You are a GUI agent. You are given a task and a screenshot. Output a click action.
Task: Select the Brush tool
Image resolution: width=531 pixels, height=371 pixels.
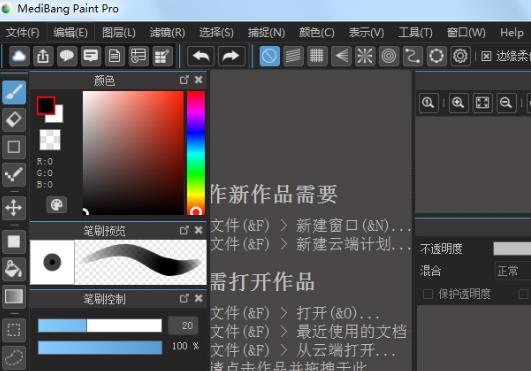tap(14, 92)
